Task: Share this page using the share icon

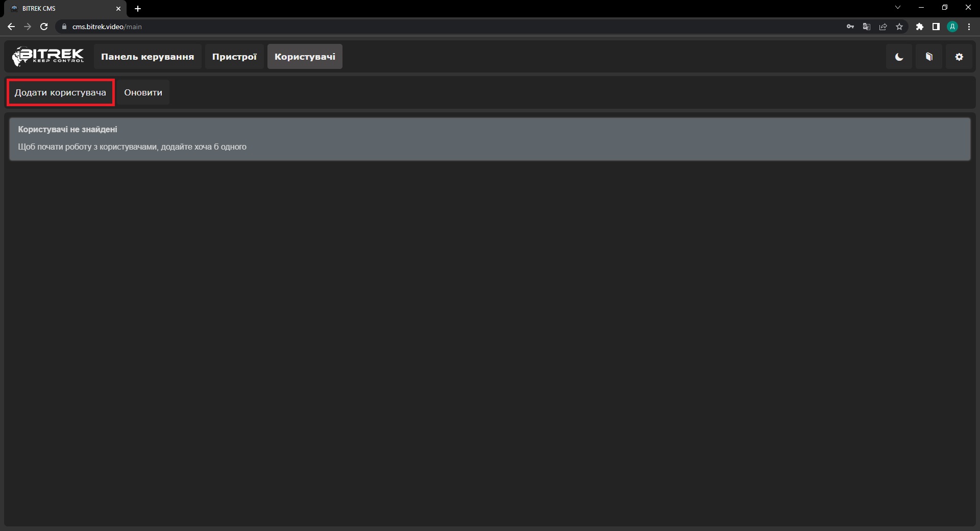Action: 883,27
